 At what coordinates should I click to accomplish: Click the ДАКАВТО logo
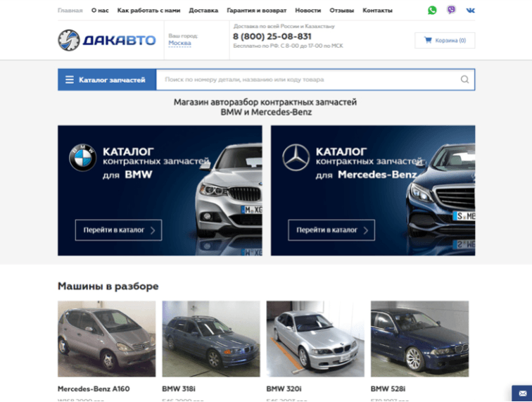tap(107, 40)
